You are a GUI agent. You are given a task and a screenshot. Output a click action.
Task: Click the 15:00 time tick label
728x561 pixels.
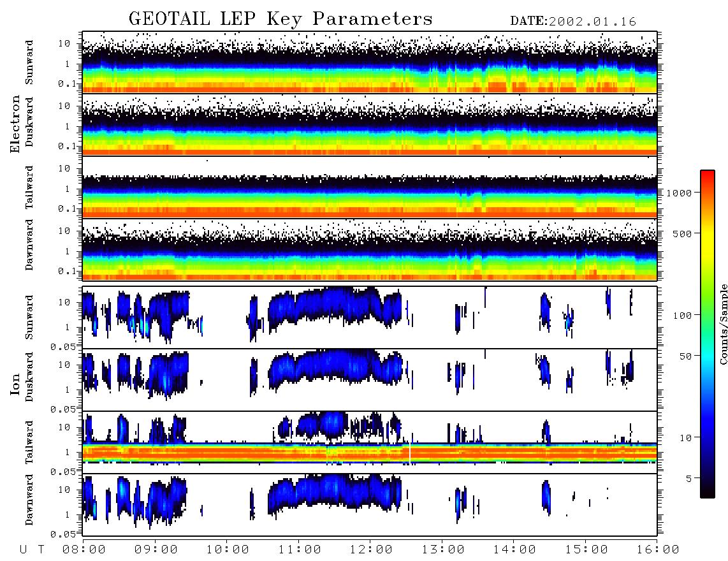[x=587, y=550]
